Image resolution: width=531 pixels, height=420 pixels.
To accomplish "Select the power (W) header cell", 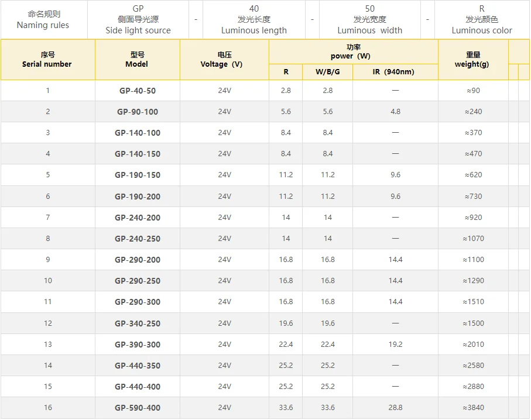I will 353,52.
